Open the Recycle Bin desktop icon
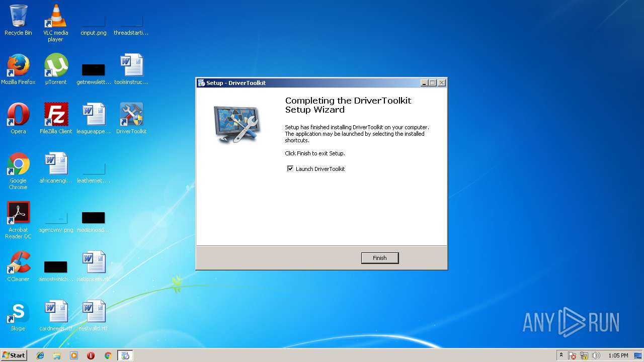Image resolution: width=644 pixels, height=362 pixels. click(18, 20)
